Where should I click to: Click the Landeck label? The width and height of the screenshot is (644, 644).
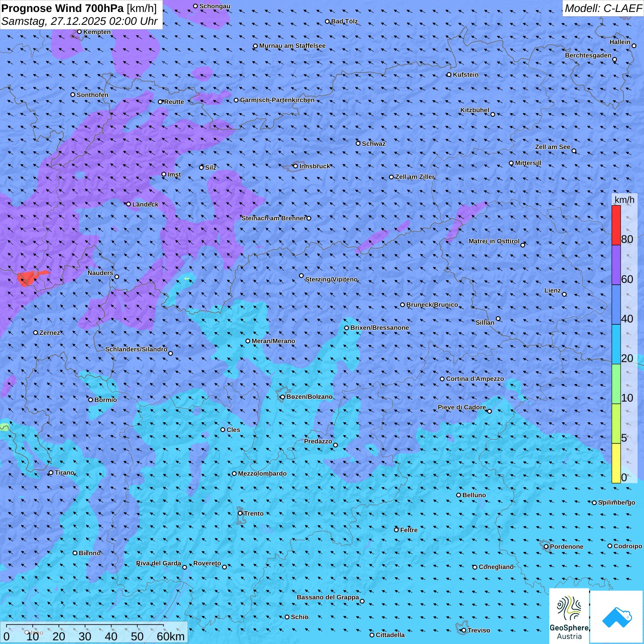coord(145,204)
